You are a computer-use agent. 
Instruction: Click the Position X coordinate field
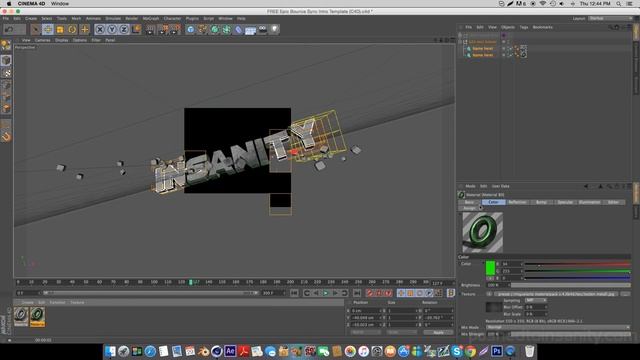point(366,311)
